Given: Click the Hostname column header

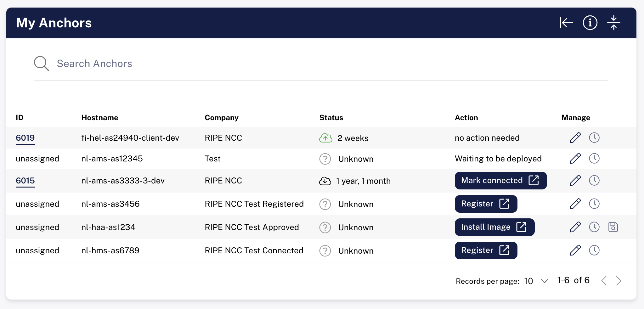Looking at the screenshot, I should point(100,118).
